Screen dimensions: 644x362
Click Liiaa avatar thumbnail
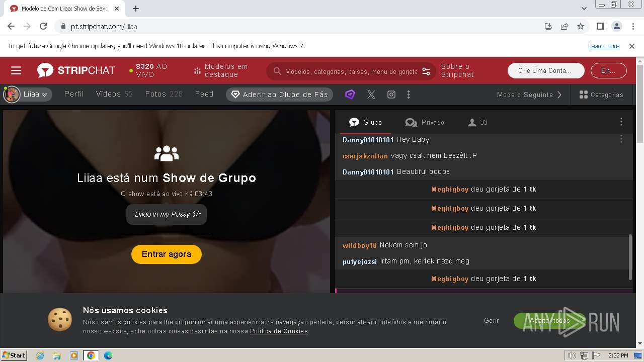[12, 95]
